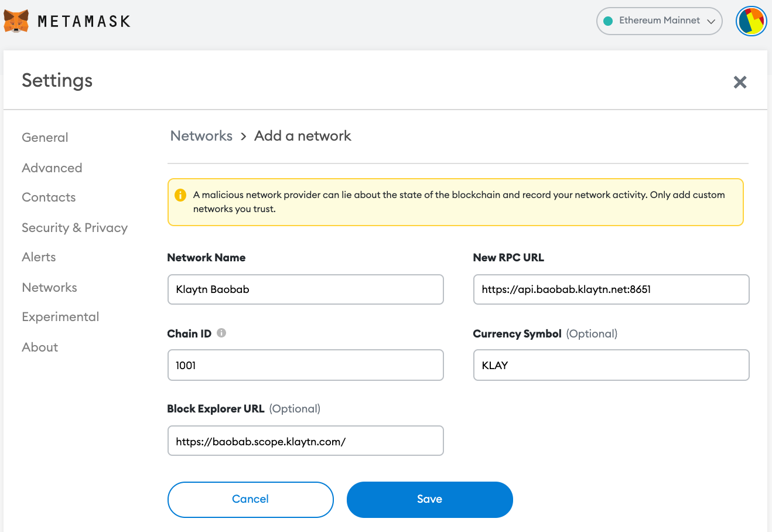Viewport: 772px width, 532px height.
Task: Click the Network Name input field
Action: [x=306, y=289]
